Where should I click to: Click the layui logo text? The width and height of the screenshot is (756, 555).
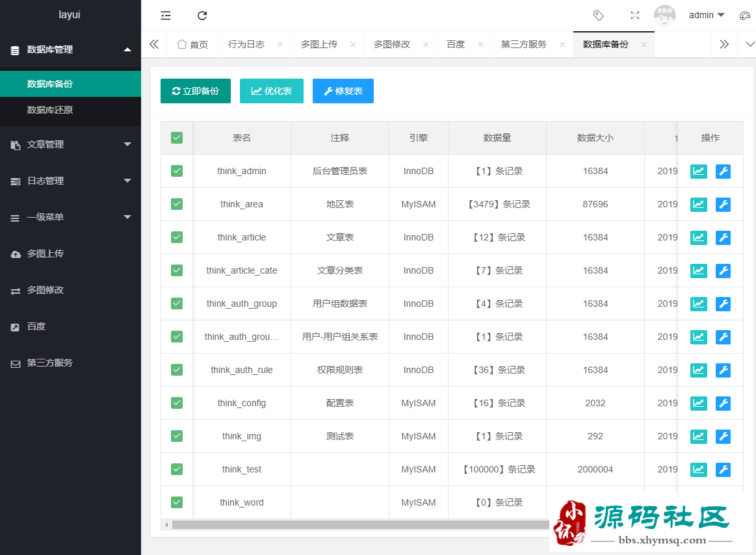point(70,14)
